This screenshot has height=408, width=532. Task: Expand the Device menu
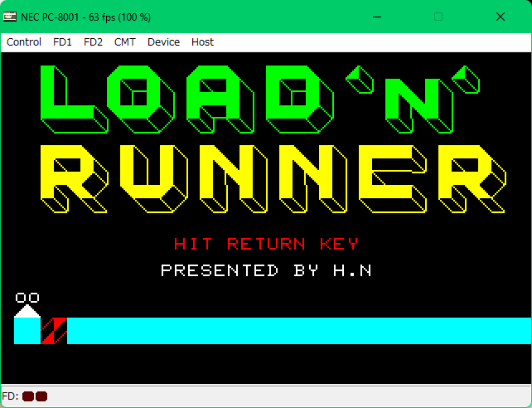(163, 42)
